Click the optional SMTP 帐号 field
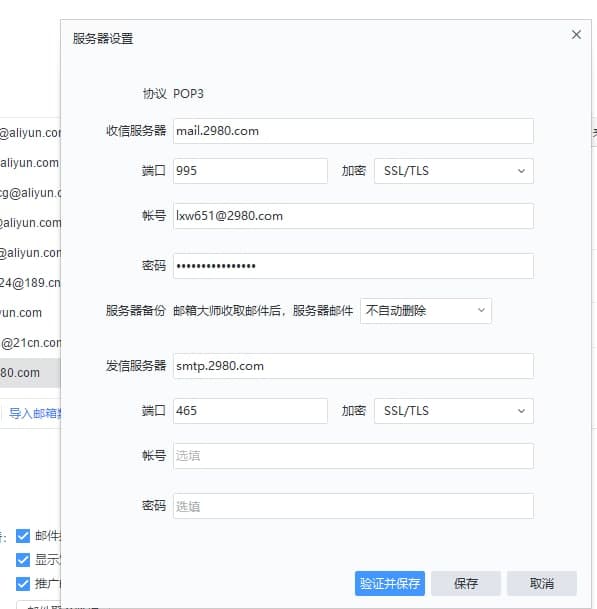This screenshot has height=609, width=597. click(x=353, y=456)
